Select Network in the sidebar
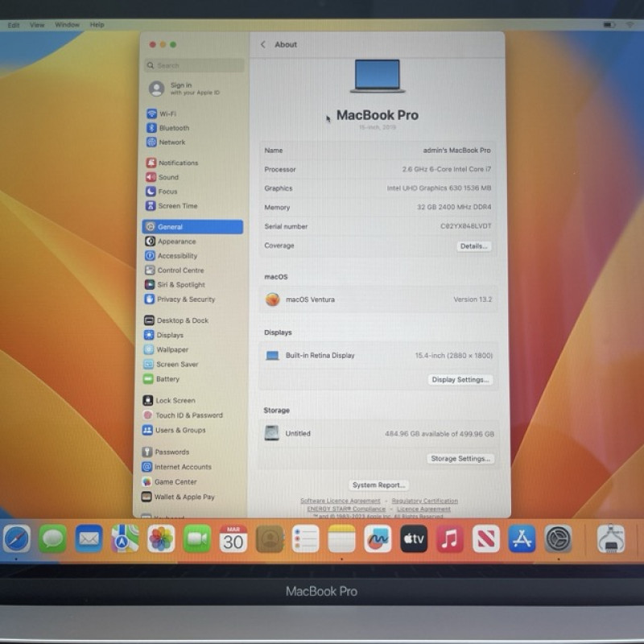The image size is (644, 644). pyautogui.click(x=166, y=142)
